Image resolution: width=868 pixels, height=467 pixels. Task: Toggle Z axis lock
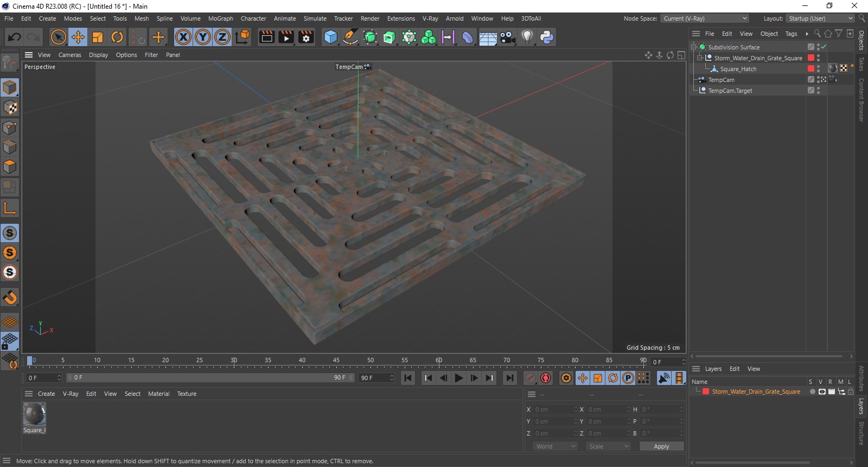pos(222,37)
